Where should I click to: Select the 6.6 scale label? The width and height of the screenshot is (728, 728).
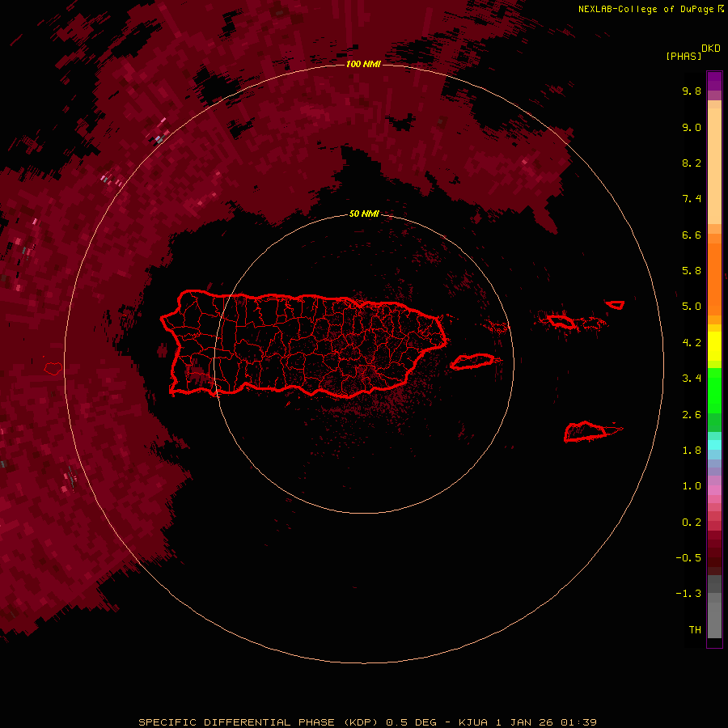click(692, 235)
